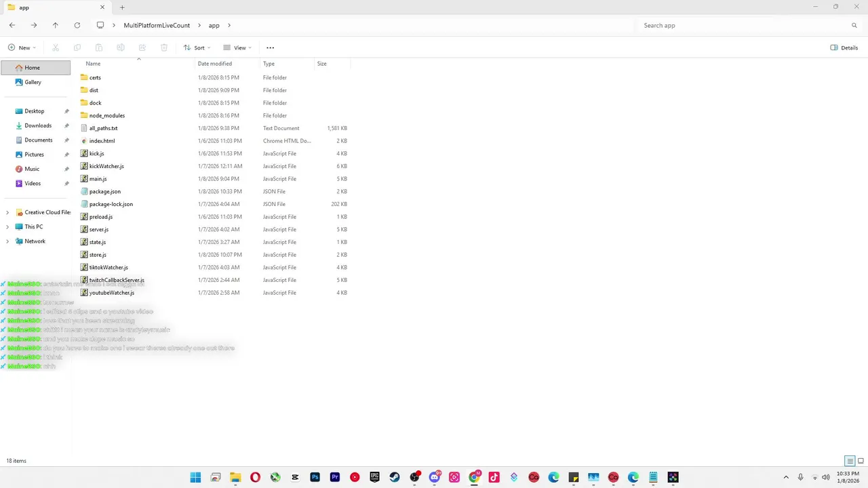Click the microphone icon in system tray
Screen dimensions: 868x488
(x=801, y=477)
